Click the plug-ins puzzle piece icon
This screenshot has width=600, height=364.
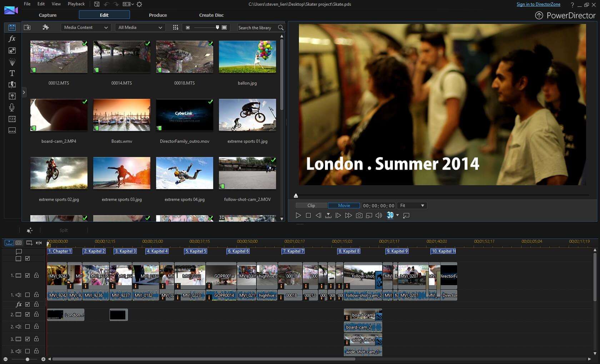(x=45, y=27)
